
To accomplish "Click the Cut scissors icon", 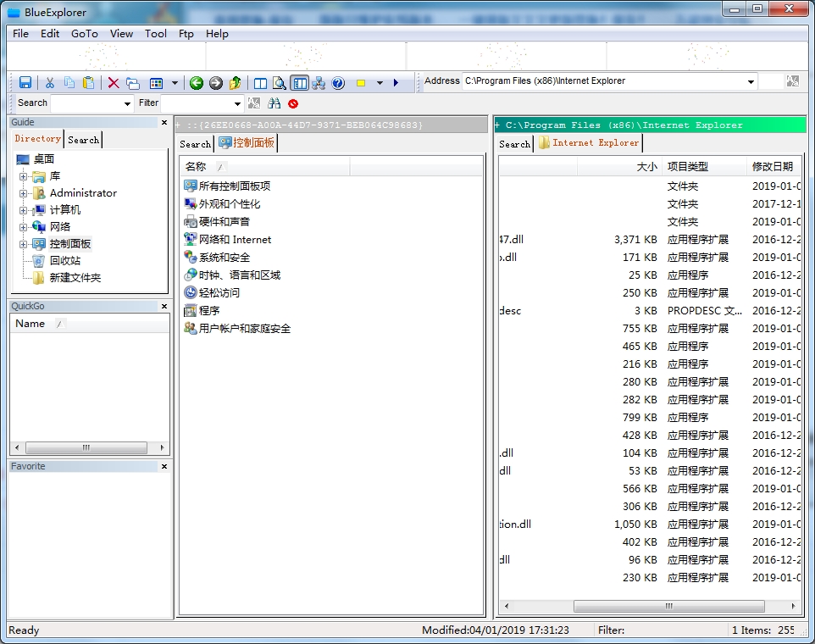I will pos(50,83).
